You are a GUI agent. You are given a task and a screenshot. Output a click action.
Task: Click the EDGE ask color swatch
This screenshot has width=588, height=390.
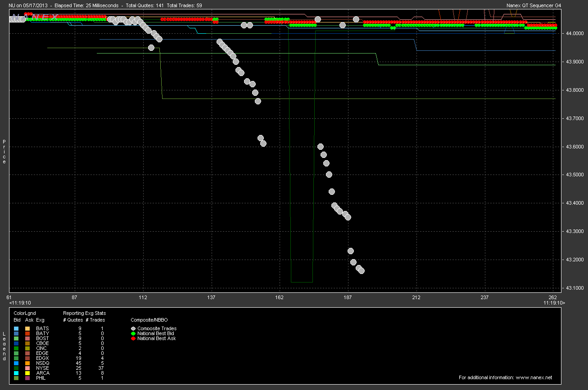point(28,354)
